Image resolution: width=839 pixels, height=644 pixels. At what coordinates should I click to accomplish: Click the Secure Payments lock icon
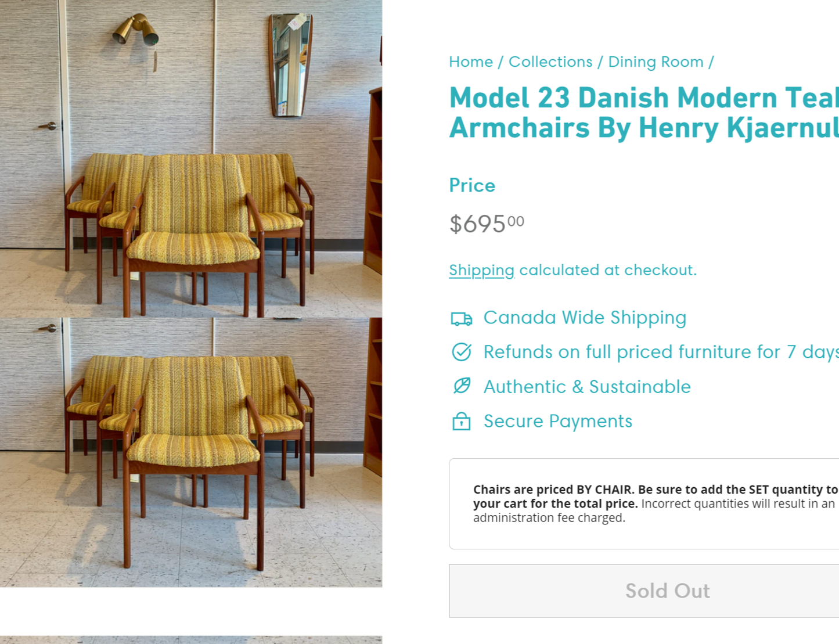[462, 421]
